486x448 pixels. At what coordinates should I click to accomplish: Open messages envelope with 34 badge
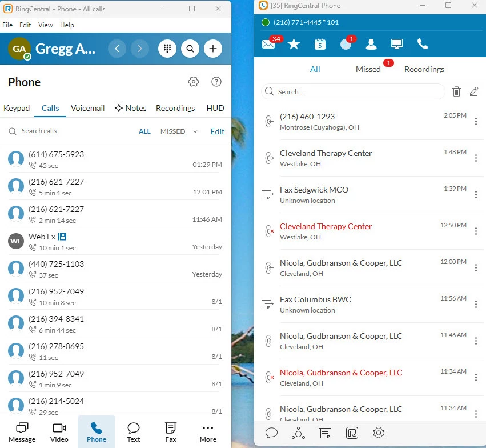(269, 44)
